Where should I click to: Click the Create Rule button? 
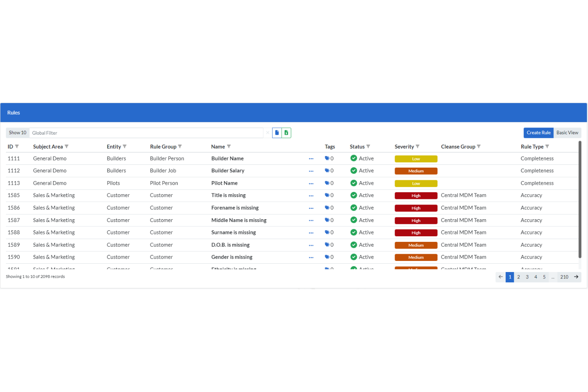[538, 133]
